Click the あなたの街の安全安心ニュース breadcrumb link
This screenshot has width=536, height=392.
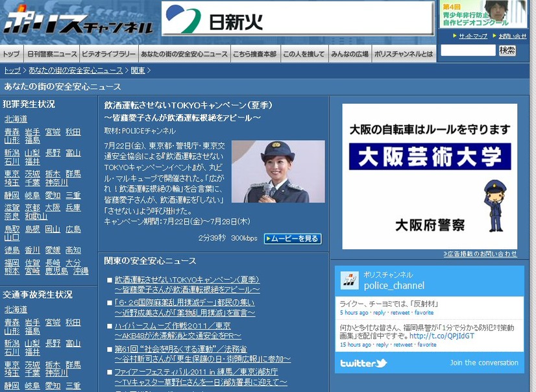[x=75, y=70]
